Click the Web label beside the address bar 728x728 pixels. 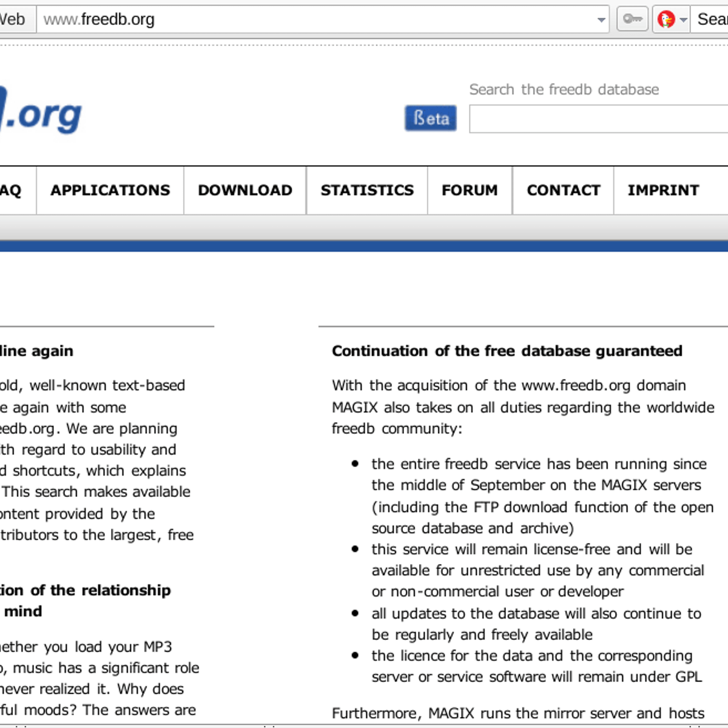click(12, 19)
